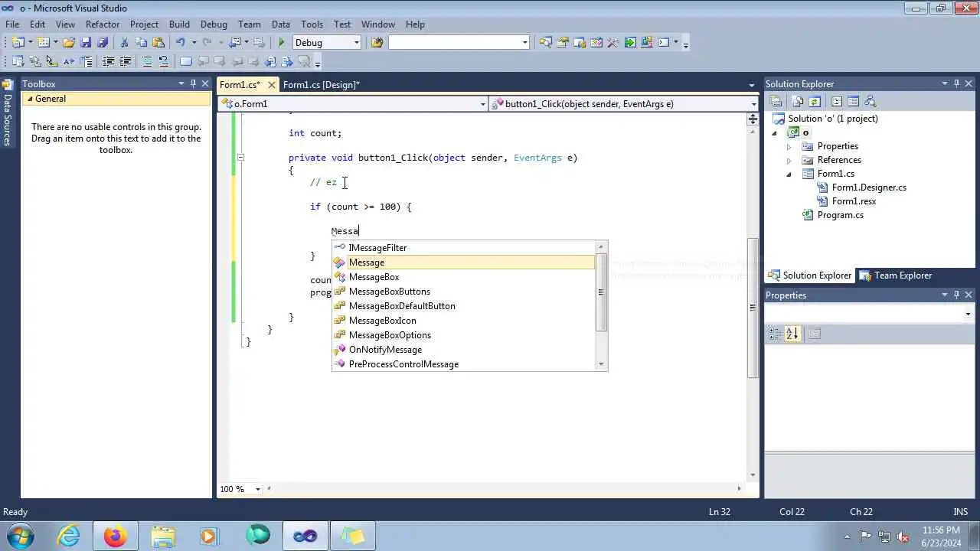
Task: Pin the Toolbox panel with auto-hide pushpin
Action: (193, 83)
